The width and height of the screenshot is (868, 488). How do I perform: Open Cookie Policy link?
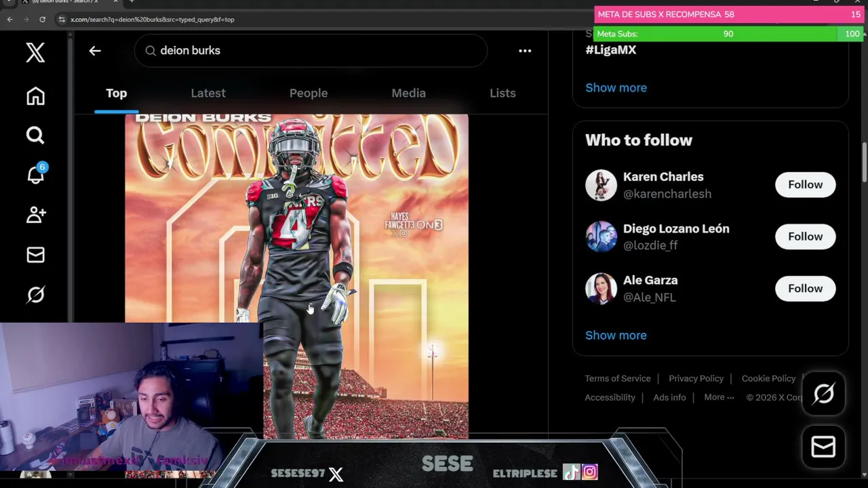coord(768,378)
